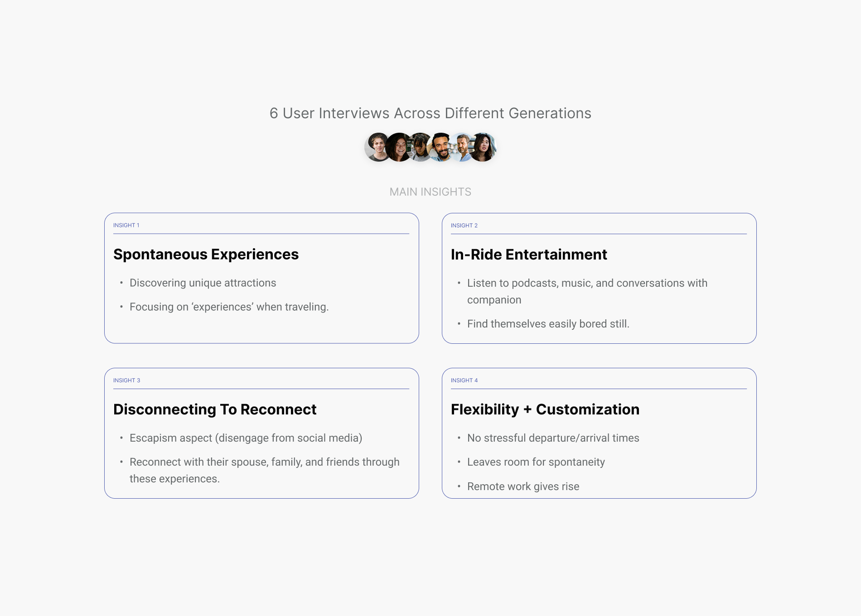Open the Spontaneous Experiences heading

coord(206,255)
